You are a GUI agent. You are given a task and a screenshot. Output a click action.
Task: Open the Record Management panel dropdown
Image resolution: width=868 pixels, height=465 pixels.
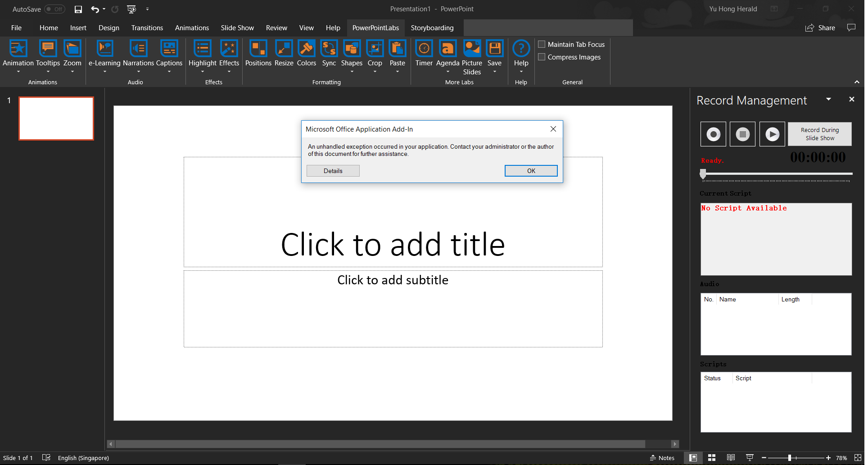click(829, 99)
